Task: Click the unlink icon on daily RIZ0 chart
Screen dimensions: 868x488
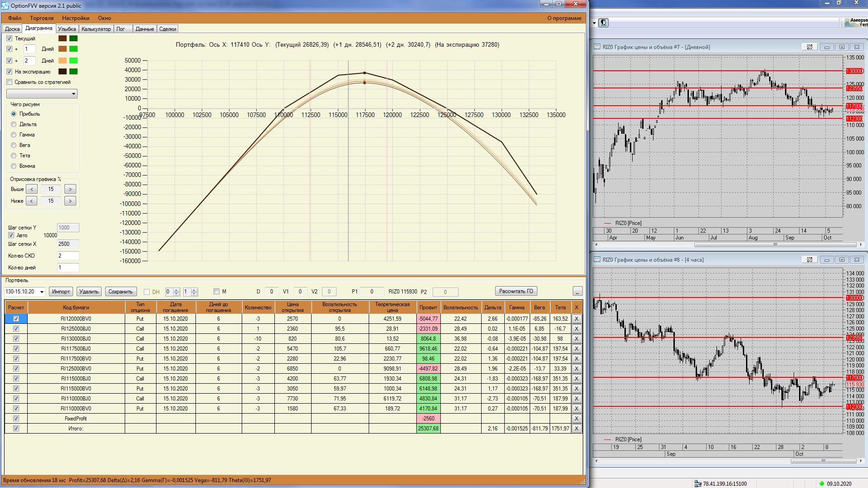Action: (809, 47)
